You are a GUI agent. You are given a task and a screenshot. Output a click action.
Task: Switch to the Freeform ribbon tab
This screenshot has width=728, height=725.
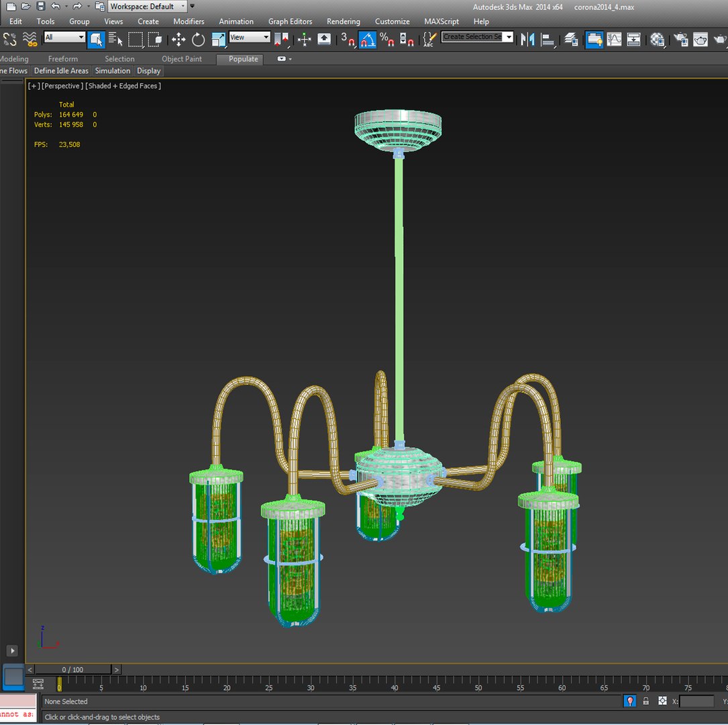click(63, 59)
